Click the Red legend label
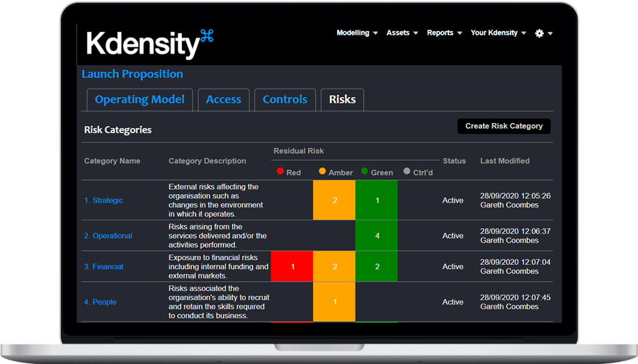Screen dimensions: 638x364 tap(293, 173)
